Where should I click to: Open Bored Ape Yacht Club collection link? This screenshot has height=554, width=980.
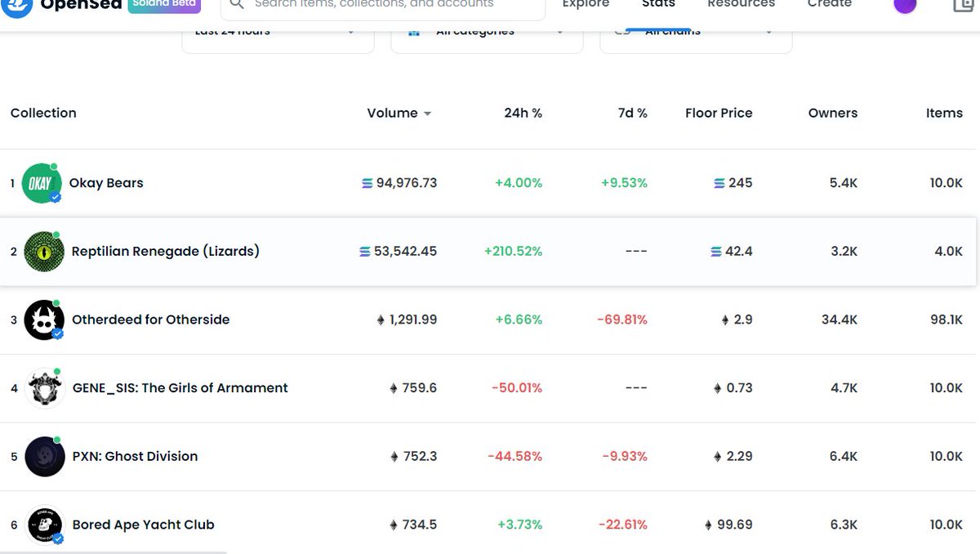[x=144, y=525]
